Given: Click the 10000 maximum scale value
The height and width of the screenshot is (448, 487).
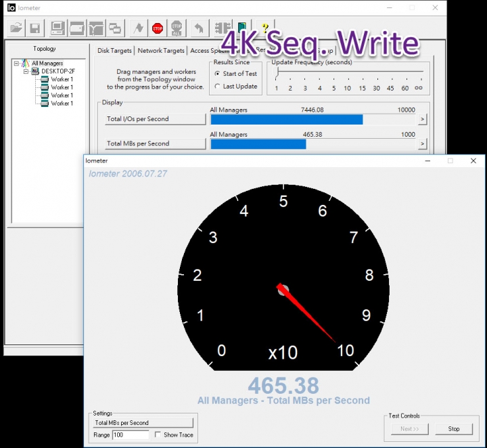Looking at the screenshot, I should click(407, 110).
